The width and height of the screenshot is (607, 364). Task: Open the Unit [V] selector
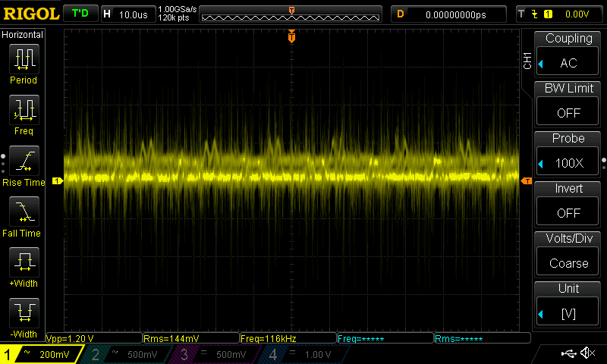[x=568, y=305]
